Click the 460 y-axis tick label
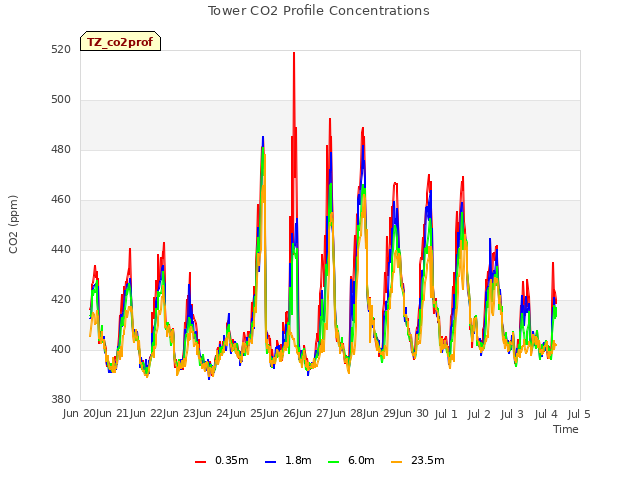The image size is (640, 480). [61, 200]
